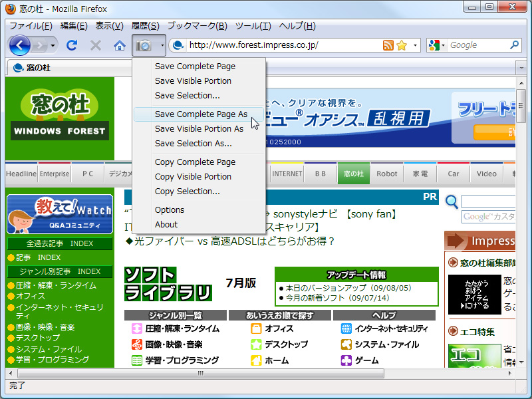Stop loading the page

pos(95,45)
